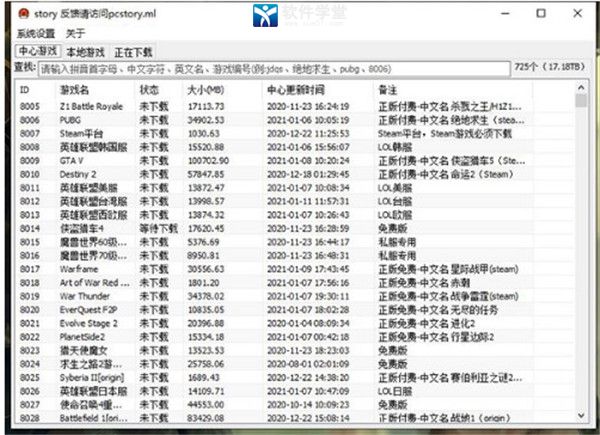This screenshot has width=600, height=435.
Task: Click size value 34902.53
Action: pos(206,120)
